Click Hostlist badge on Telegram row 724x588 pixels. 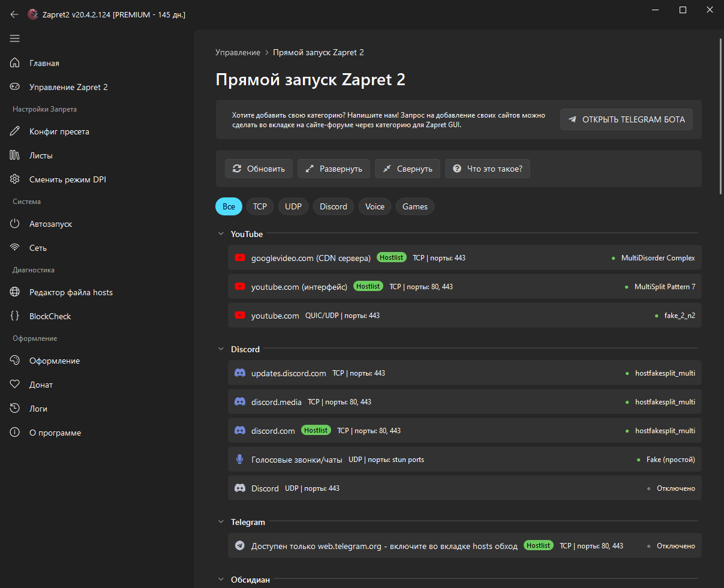(539, 545)
